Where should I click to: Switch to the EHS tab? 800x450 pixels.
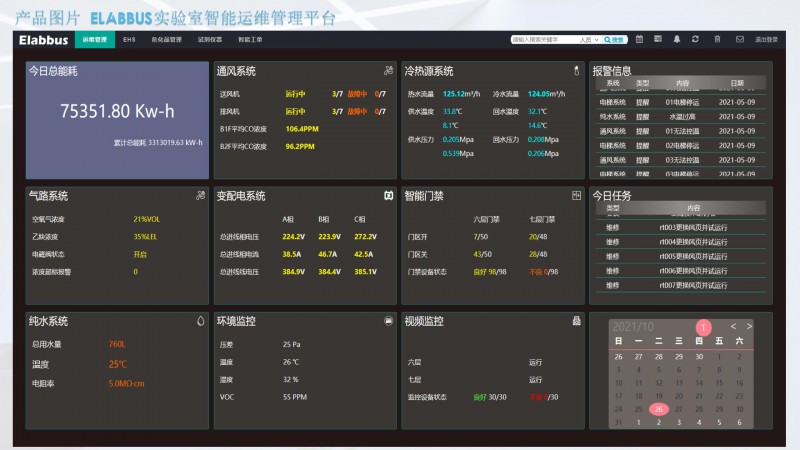(x=129, y=39)
